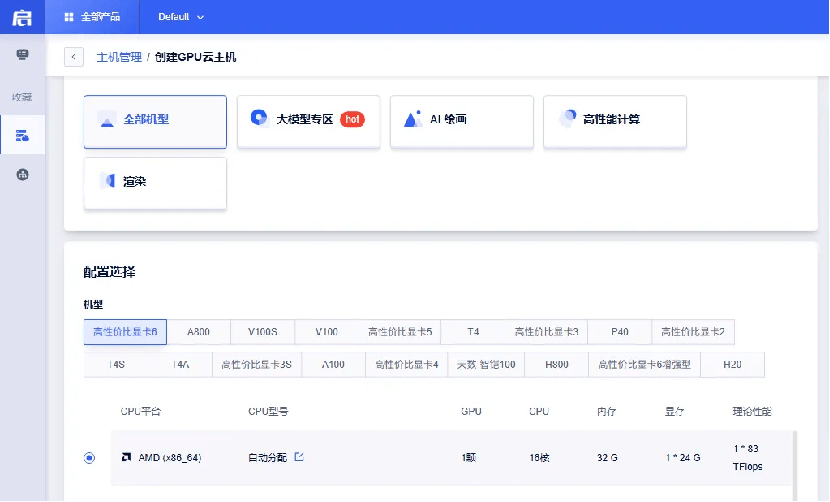Click the platform logo in top-left corner
Screen dimensions: 830x502
coord(22,17)
